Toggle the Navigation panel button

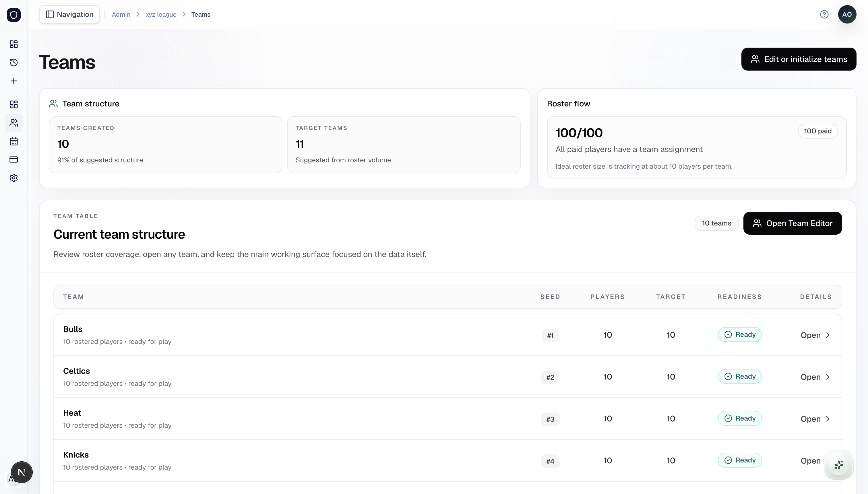(69, 14)
